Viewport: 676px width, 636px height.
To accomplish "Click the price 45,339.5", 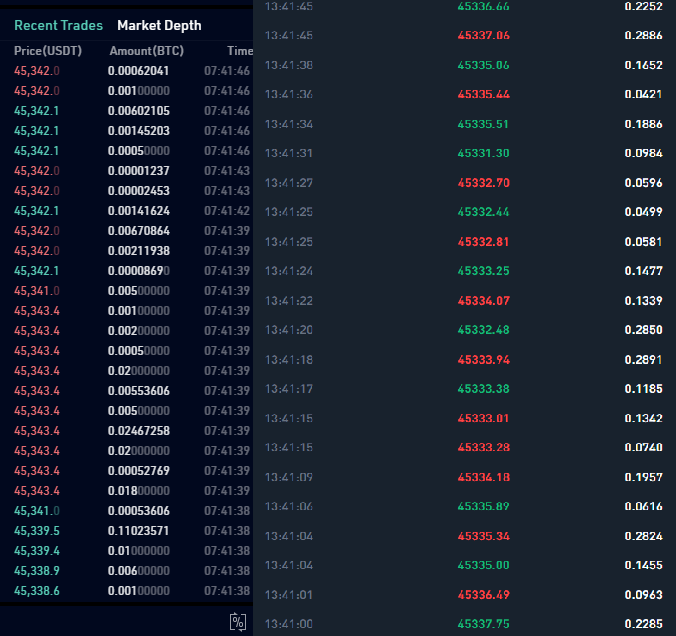I will coord(37,530).
